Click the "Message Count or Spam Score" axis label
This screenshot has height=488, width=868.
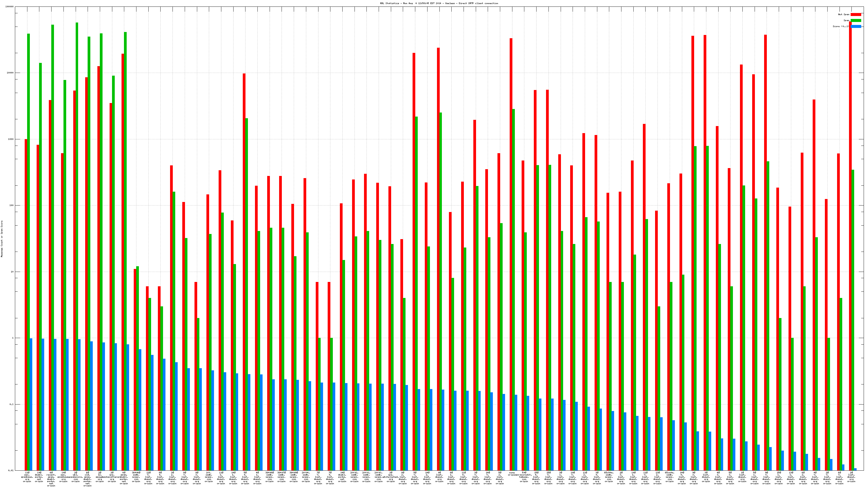coord(2,239)
